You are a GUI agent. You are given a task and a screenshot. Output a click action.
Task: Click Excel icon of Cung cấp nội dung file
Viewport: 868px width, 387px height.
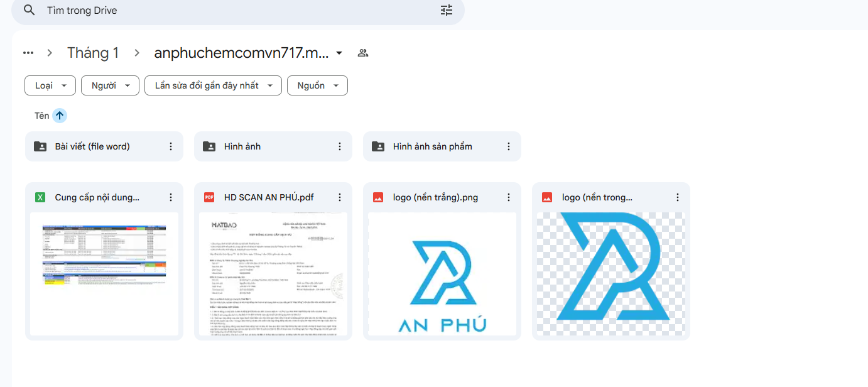tap(40, 197)
